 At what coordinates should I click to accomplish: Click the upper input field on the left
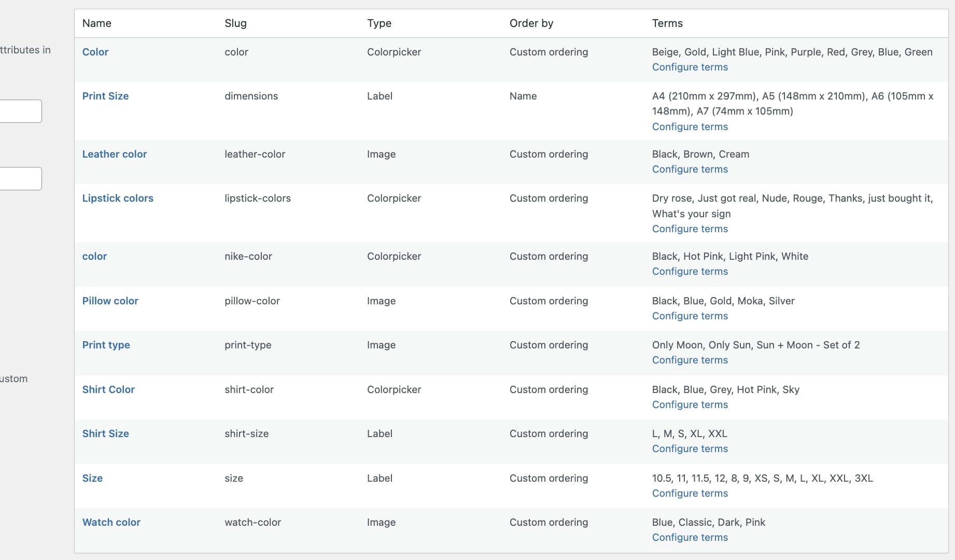click(20, 111)
